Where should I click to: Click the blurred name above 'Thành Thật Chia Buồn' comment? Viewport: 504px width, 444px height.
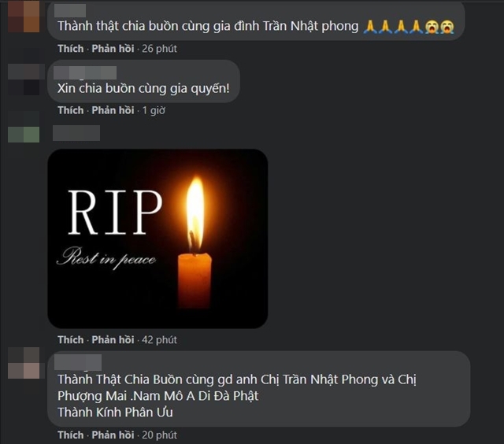(x=78, y=362)
